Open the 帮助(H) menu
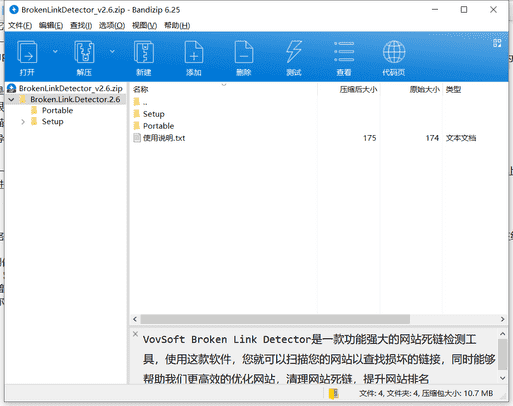513x406 pixels. pos(177,25)
